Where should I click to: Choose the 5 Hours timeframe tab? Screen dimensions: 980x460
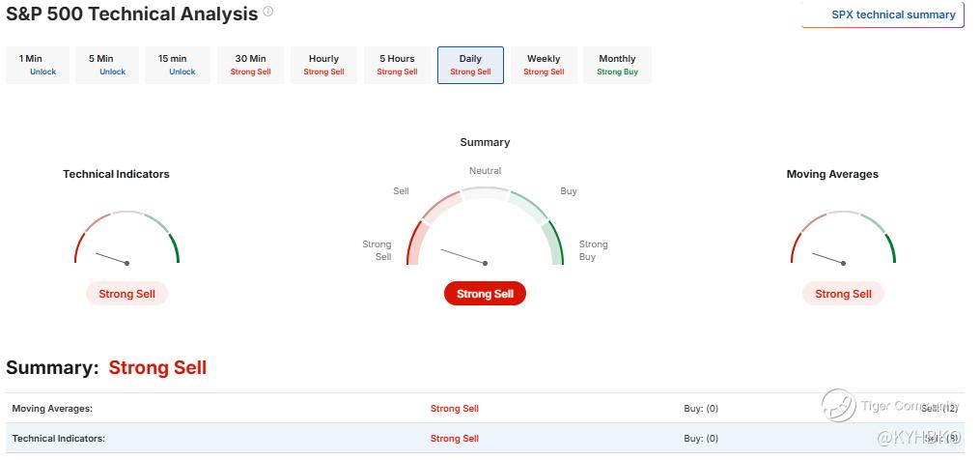coord(397,65)
